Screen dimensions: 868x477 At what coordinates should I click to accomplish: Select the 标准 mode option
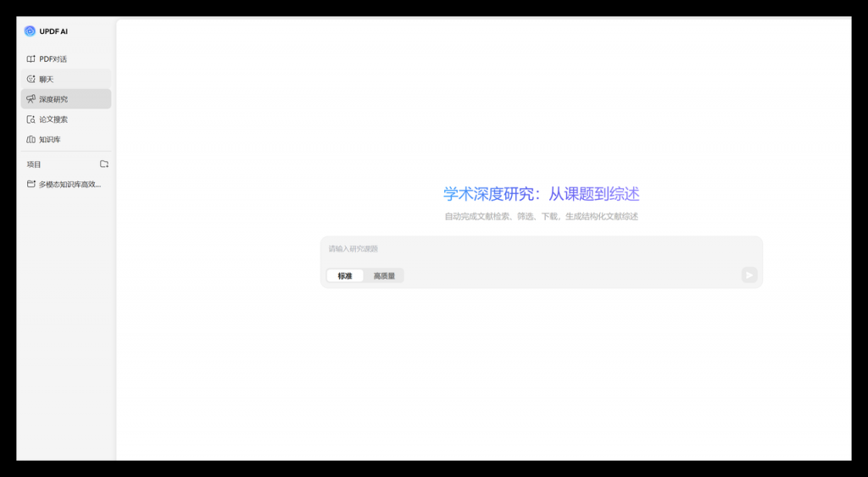(x=345, y=276)
